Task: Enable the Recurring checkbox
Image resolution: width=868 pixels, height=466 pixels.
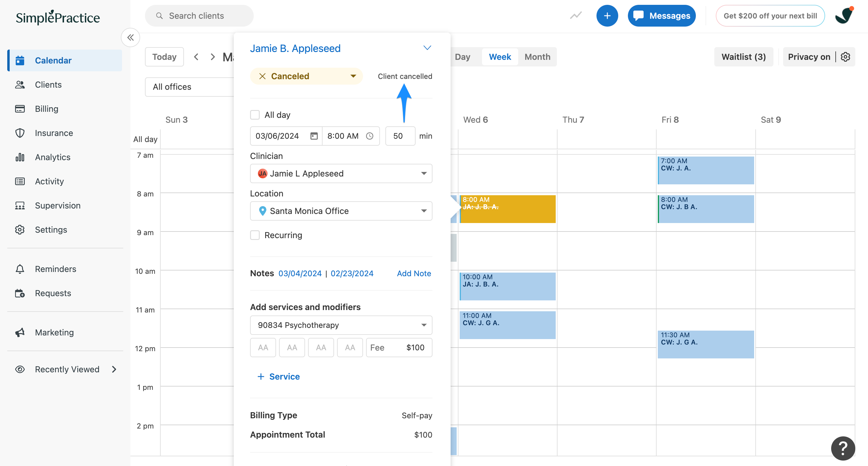Action: pos(255,235)
